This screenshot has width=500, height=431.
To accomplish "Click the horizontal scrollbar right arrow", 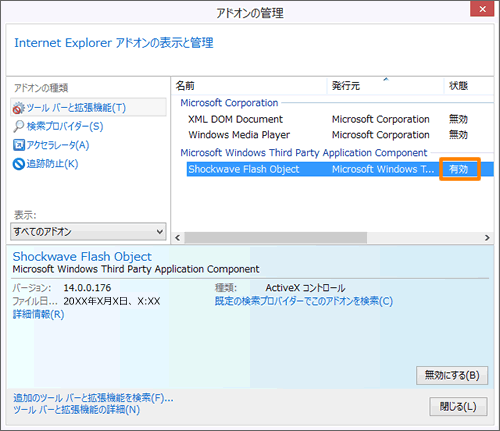I will (487, 238).
